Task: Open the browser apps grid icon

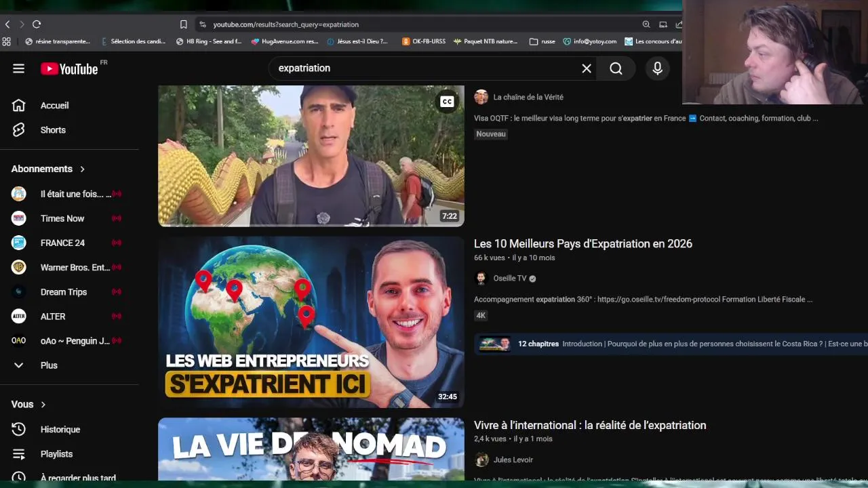Action: (7, 41)
